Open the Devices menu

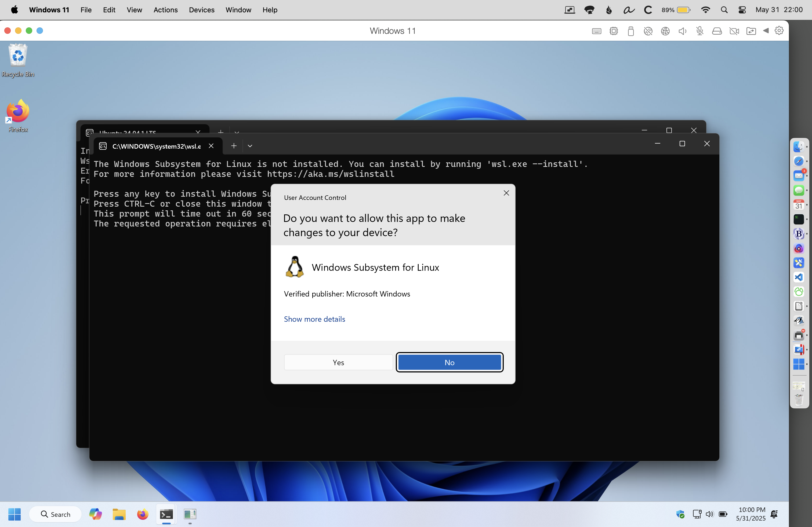pos(201,10)
